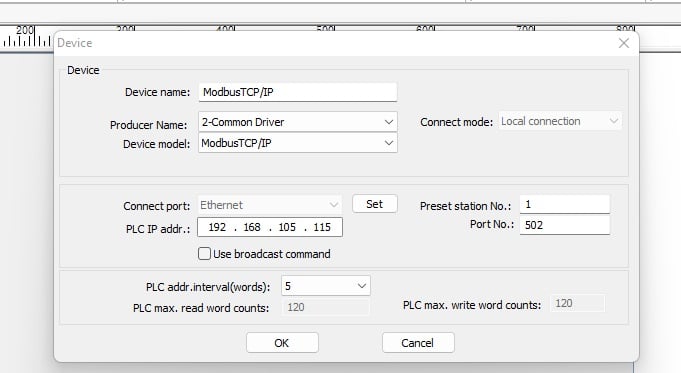Viewport: 681px width, 373px height.
Task: Open the Connect port dropdown
Action: (269, 205)
